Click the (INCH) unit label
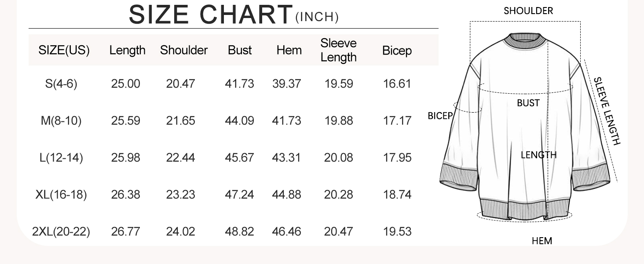 point(317,17)
